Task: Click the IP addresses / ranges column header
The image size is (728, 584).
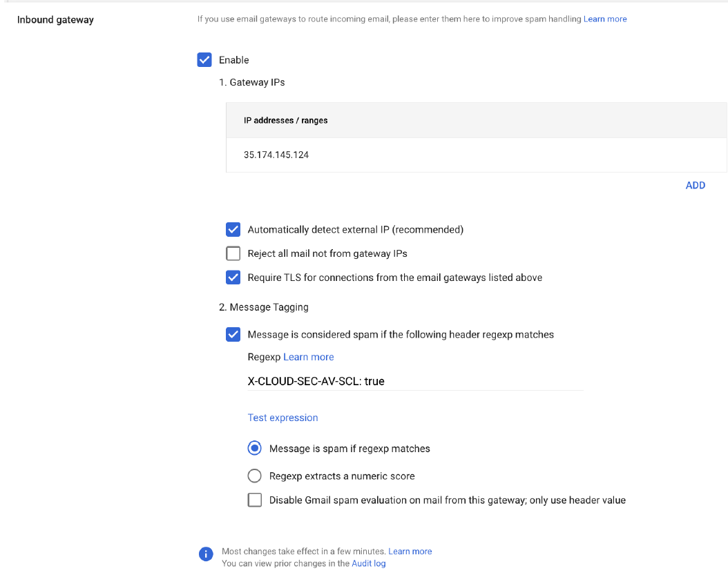Action: click(285, 120)
